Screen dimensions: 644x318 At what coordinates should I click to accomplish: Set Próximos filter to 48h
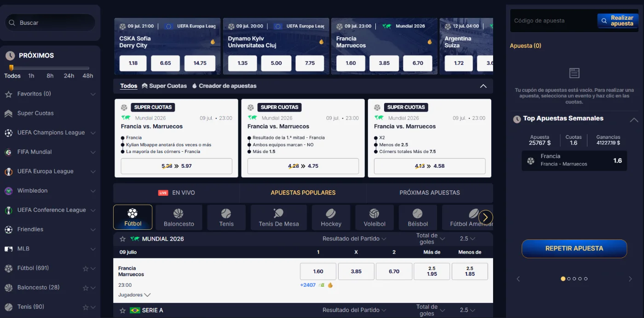[x=88, y=76]
